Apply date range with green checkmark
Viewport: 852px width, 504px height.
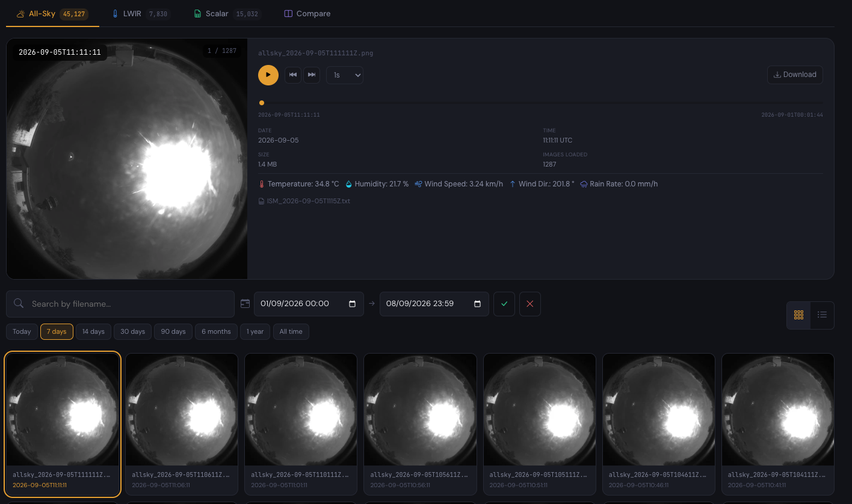(504, 304)
